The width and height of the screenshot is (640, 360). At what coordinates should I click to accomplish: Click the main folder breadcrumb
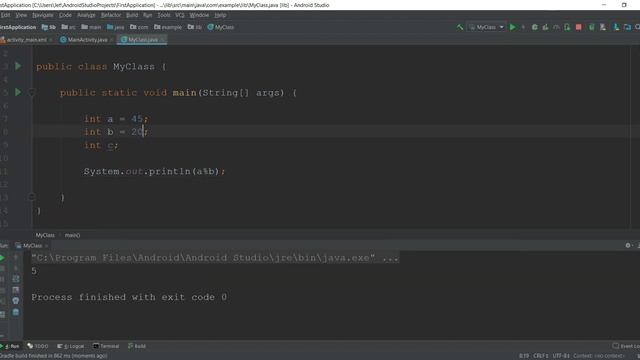[x=91, y=27]
